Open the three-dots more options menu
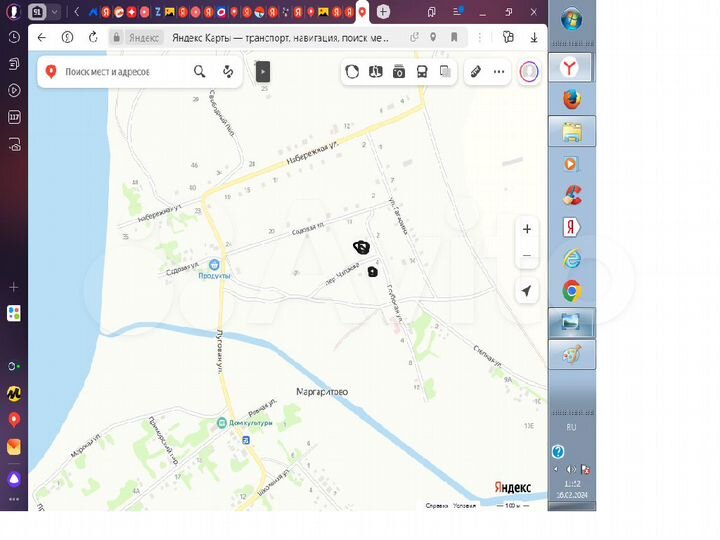The image size is (720, 540). (x=499, y=72)
